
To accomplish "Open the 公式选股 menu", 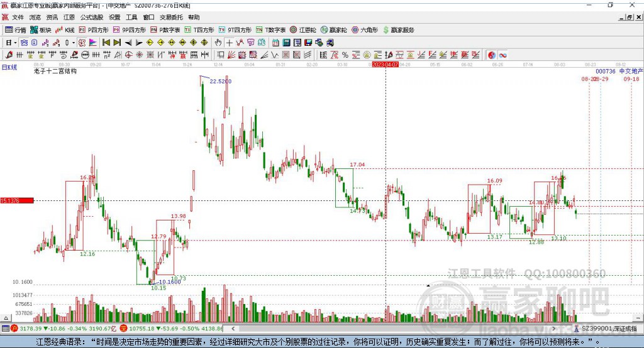I will [x=92, y=17].
